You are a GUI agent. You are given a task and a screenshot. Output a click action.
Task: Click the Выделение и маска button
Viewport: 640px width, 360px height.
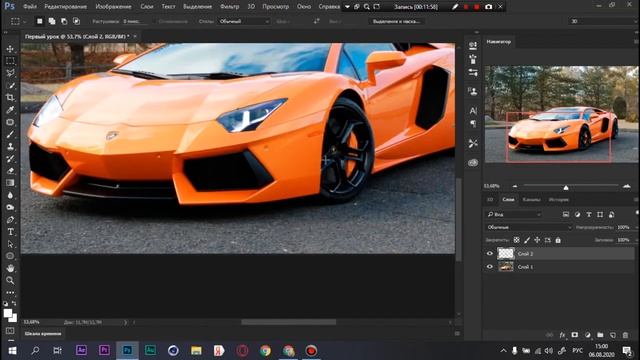396,21
